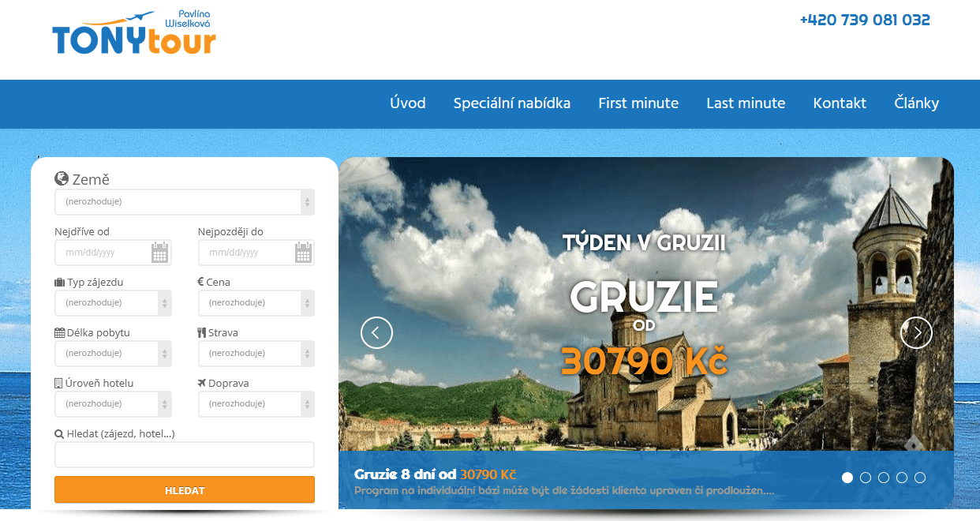This screenshot has width=980, height=521.
Task: Select the fourth slider pagination dot
Action: pyautogui.click(x=902, y=478)
